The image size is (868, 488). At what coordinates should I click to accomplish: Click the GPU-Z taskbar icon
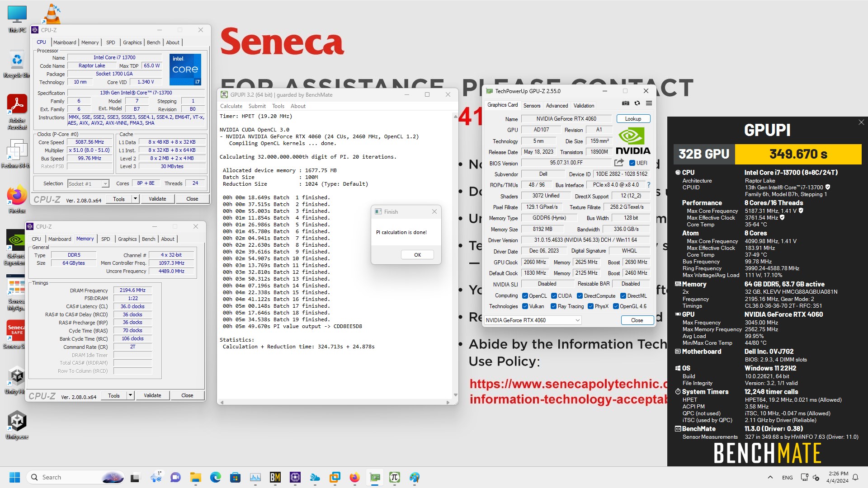[x=375, y=477]
